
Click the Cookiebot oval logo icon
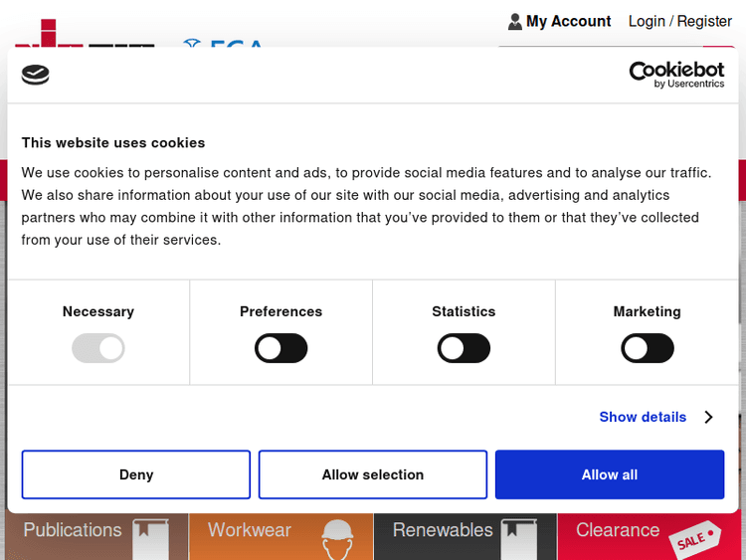[x=35, y=75]
